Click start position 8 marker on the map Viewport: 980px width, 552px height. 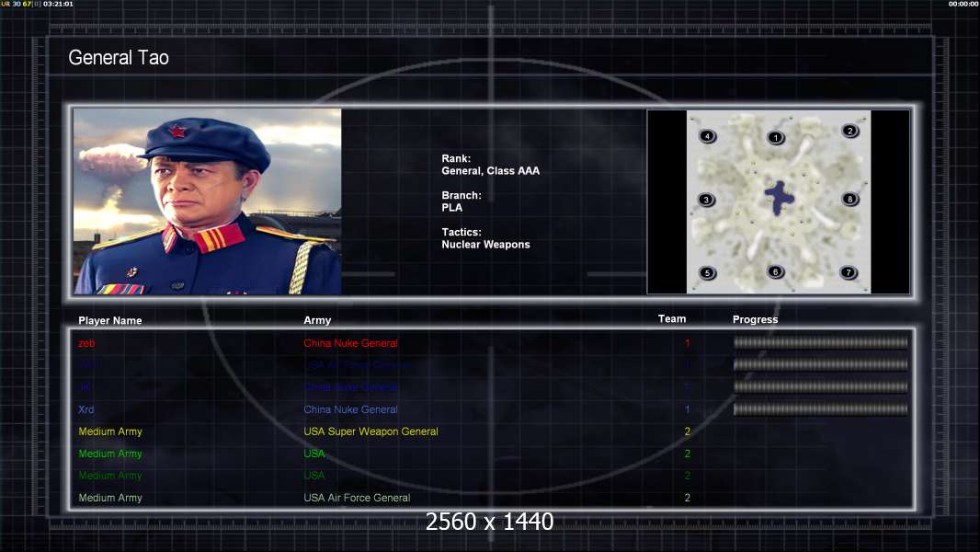point(849,200)
